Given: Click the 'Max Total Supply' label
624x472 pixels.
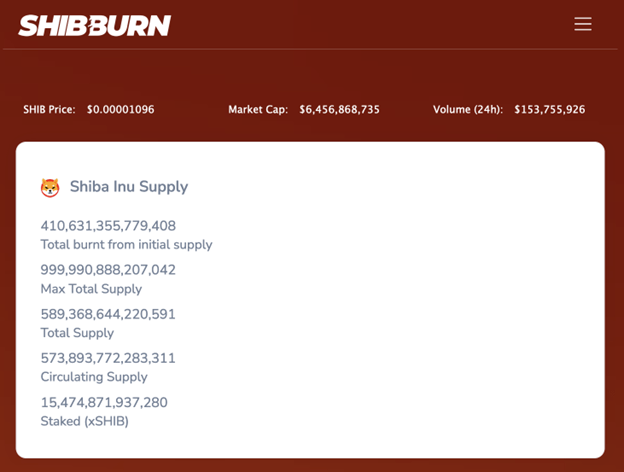Looking at the screenshot, I should coord(91,289).
